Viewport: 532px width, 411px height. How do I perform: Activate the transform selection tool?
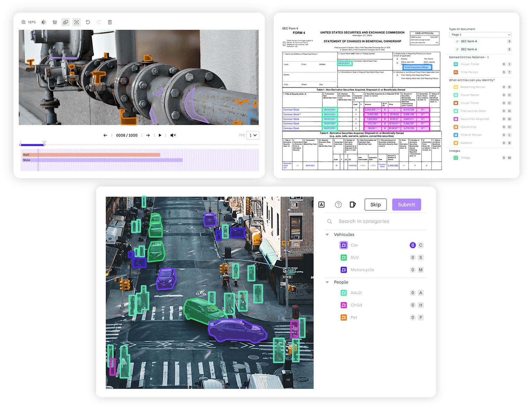point(76,22)
